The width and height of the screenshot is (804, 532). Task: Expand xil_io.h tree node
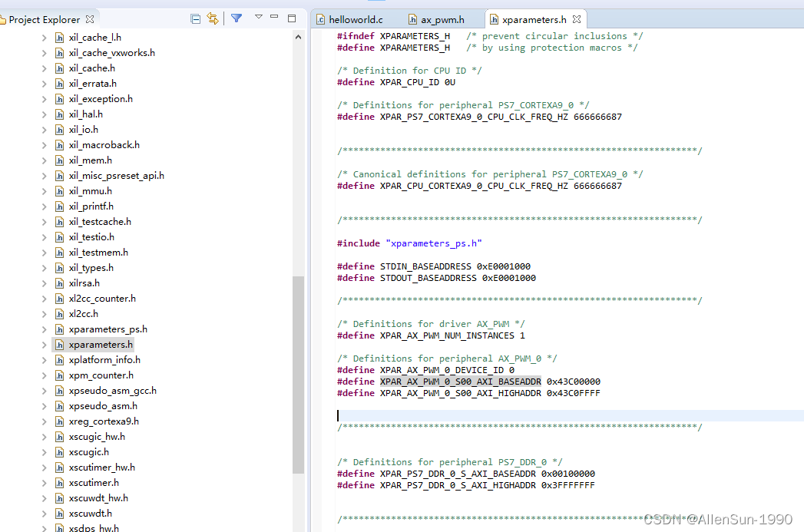44,130
